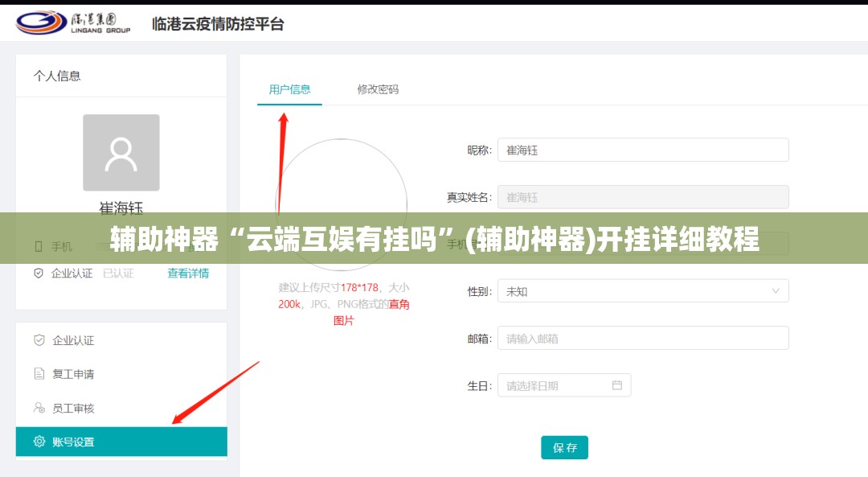Screen dimensions: 868x477
Task: Click the chevron arrow in 性别 selector
Action: 776,291
